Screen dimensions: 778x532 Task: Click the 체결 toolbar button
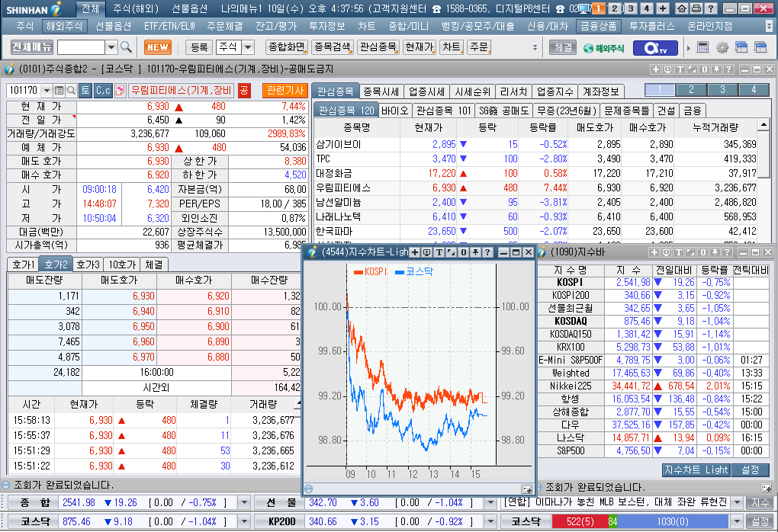(x=563, y=47)
